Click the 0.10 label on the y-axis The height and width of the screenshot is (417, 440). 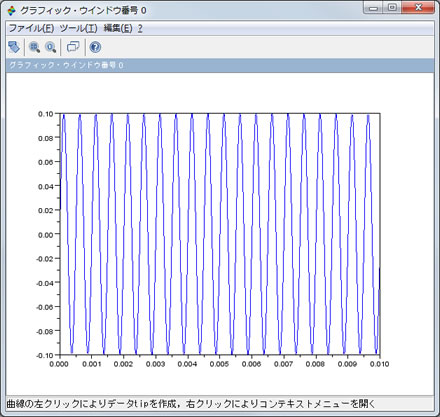pos(45,114)
